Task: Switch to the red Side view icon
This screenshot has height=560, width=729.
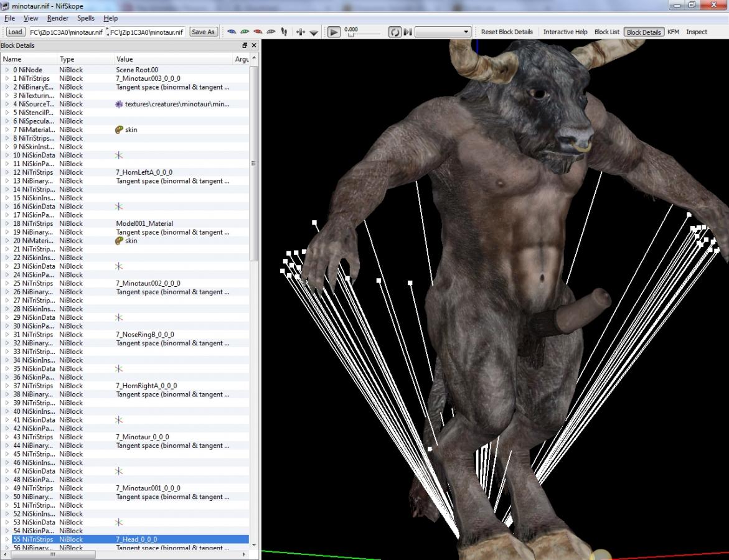Action: pyautogui.click(x=258, y=32)
